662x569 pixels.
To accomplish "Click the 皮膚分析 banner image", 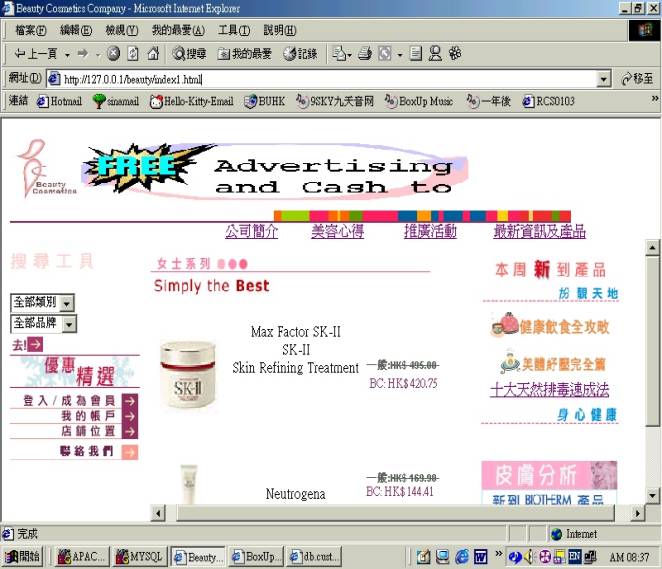I will (x=549, y=475).
